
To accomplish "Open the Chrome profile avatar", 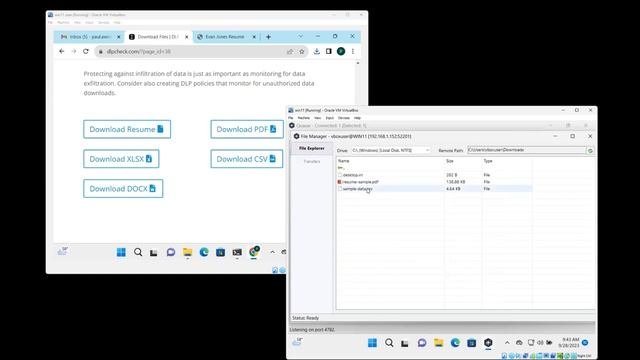I will coord(341,51).
